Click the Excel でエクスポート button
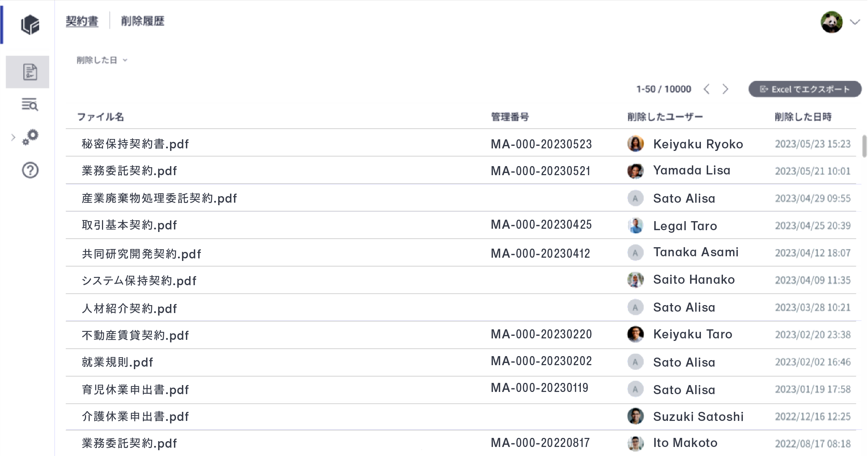The image size is (868, 456). coord(805,89)
